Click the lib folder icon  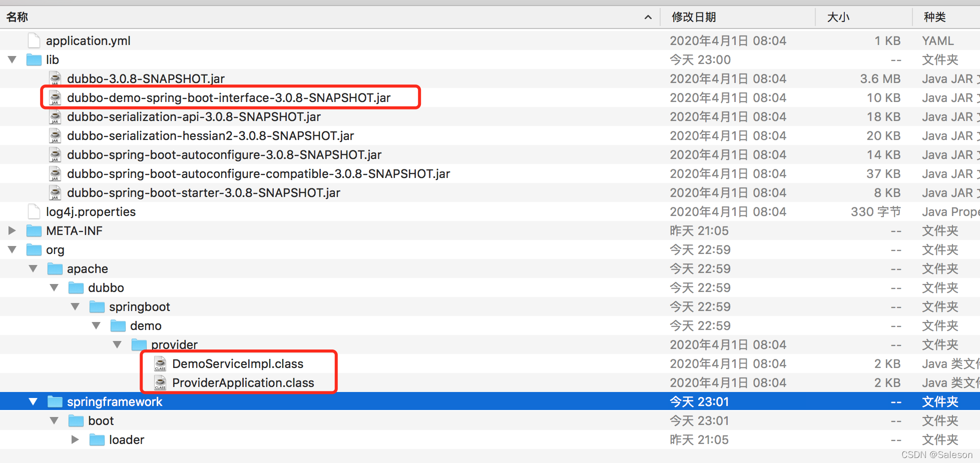pos(34,59)
